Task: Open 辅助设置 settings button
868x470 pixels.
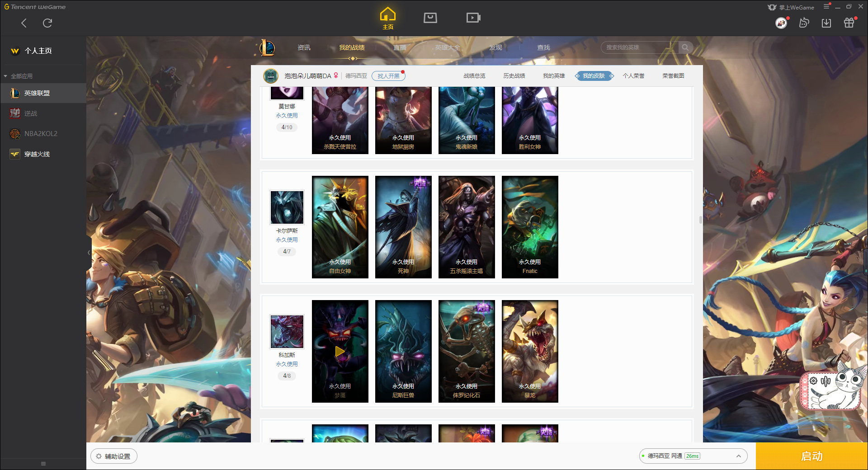Action: [x=113, y=456]
